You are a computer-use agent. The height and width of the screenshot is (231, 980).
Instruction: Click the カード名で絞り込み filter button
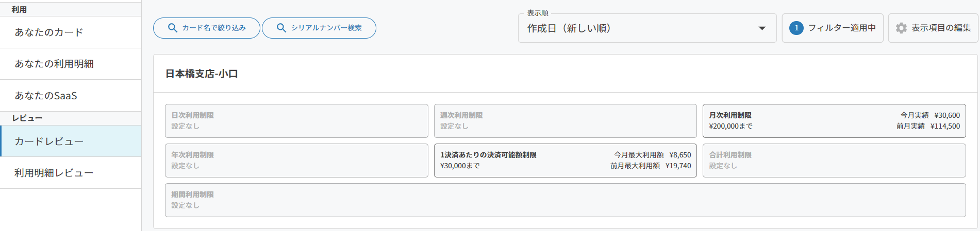coord(207,28)
